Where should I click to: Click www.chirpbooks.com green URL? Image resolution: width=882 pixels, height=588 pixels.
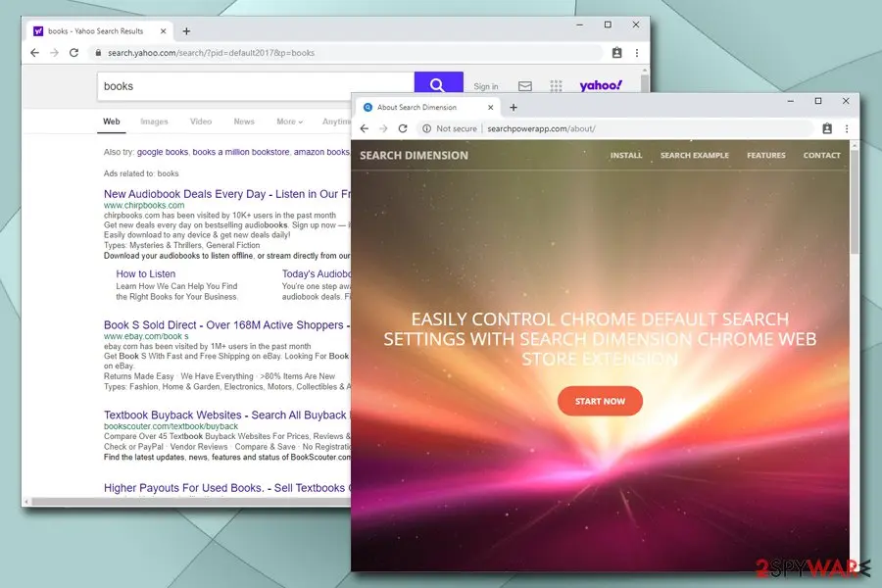click(x=144, y=206)
